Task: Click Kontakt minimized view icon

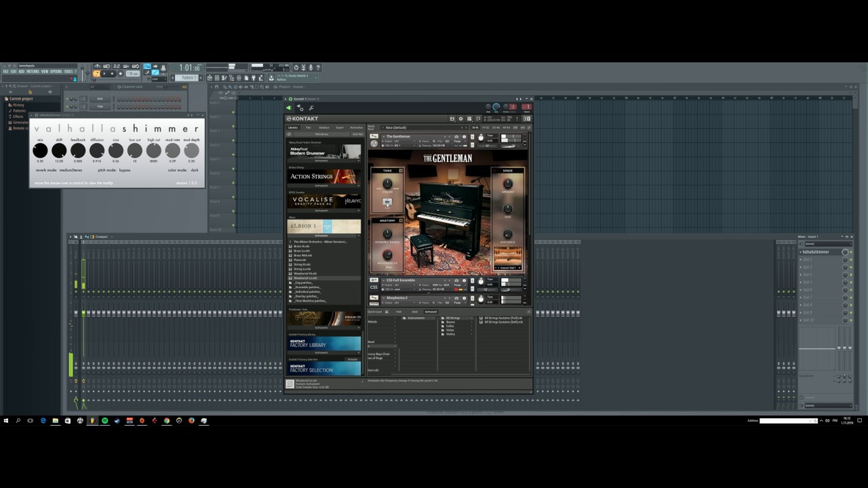Action: tap(478, 119)
